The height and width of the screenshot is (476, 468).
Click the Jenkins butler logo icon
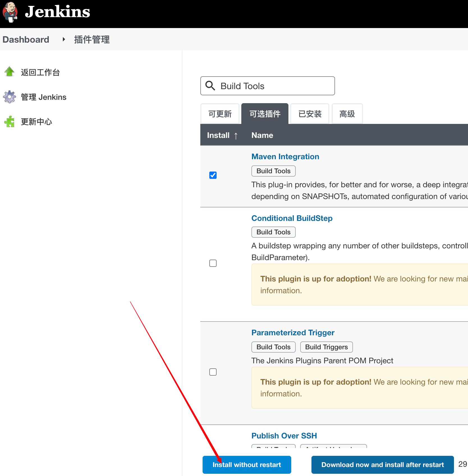pos(10,12)
